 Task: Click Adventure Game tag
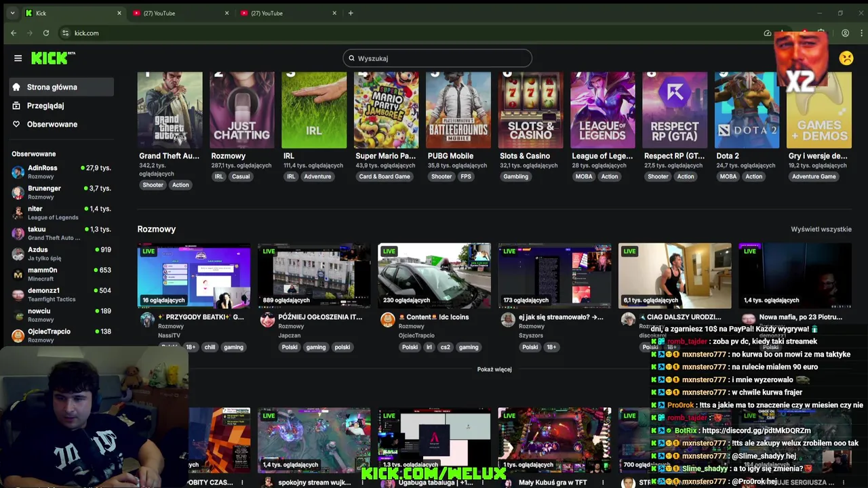[x=814, y=176]
